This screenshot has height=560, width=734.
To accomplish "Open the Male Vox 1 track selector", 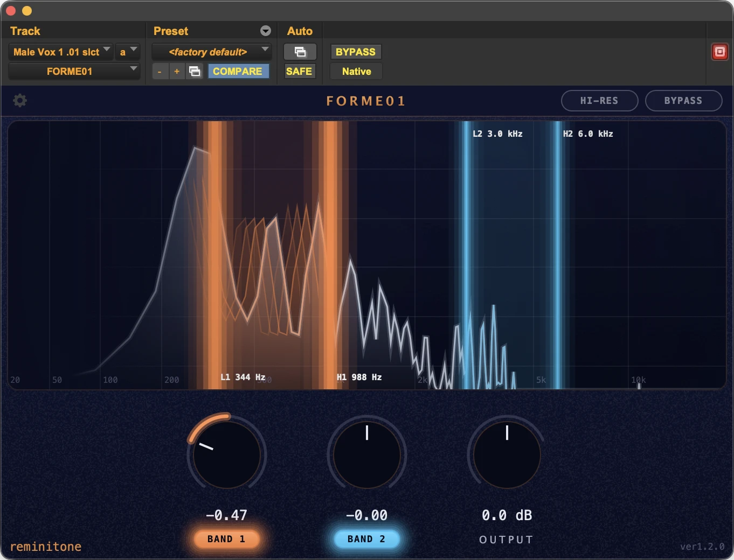I will click(x=61, y=52).
